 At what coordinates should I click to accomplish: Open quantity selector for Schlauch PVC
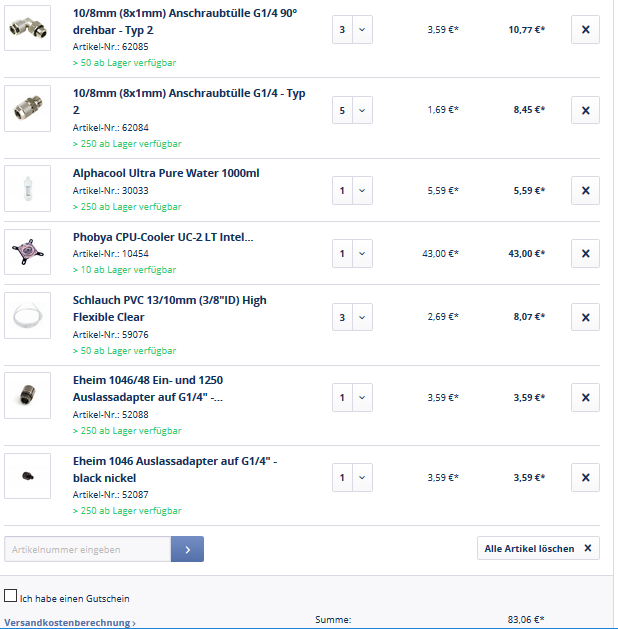[x=352, y=317]
